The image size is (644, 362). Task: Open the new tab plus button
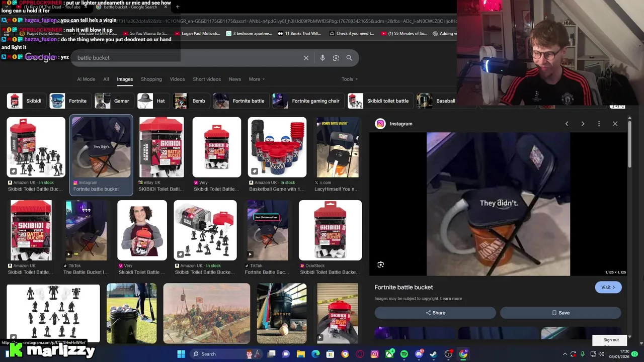tap(178, 7)
